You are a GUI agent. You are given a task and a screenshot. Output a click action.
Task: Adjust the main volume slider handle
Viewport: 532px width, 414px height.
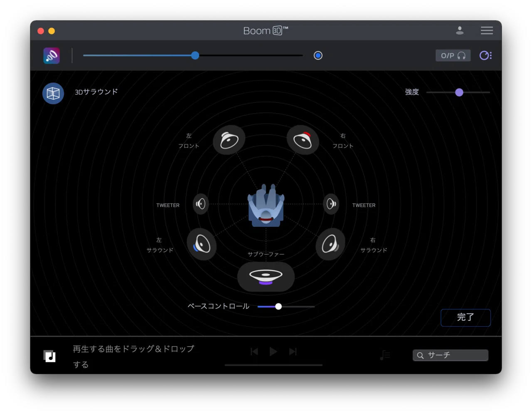tap(195, 55)
